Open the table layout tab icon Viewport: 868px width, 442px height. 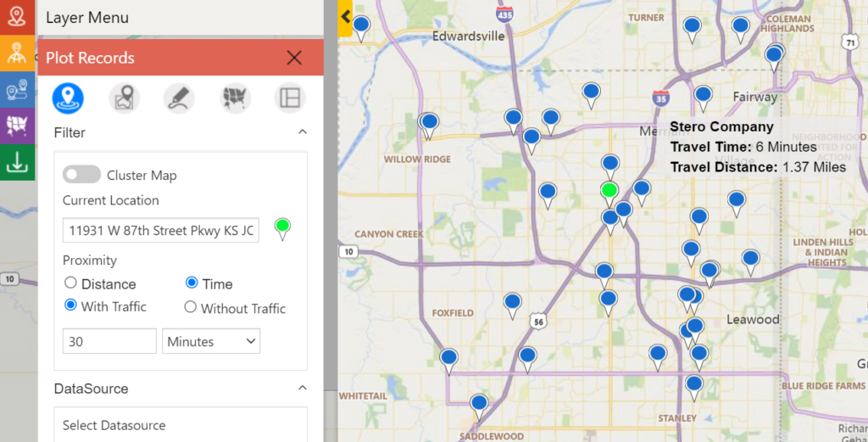pyautogui.click(x=289, y=98)
